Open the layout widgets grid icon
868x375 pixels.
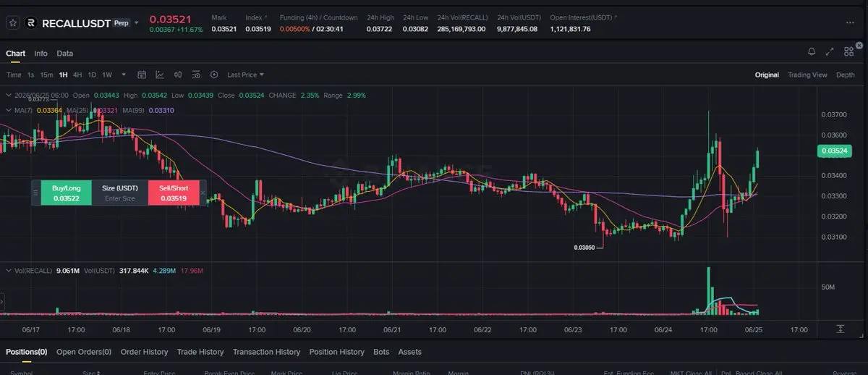[x=848, y=52]
